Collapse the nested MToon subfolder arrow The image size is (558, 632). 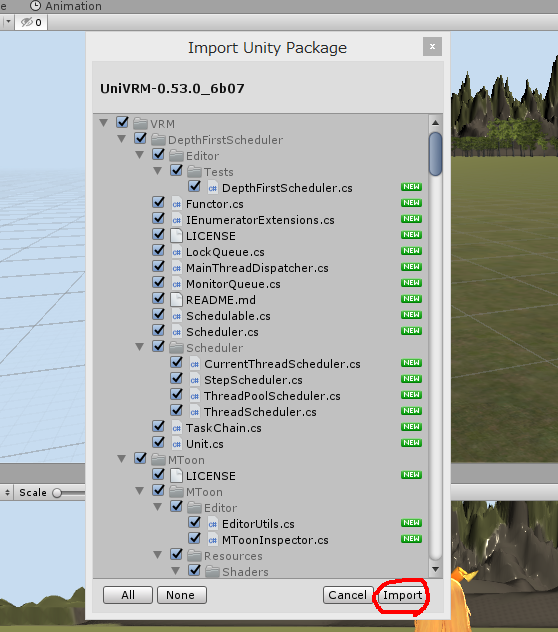point(140,491)
